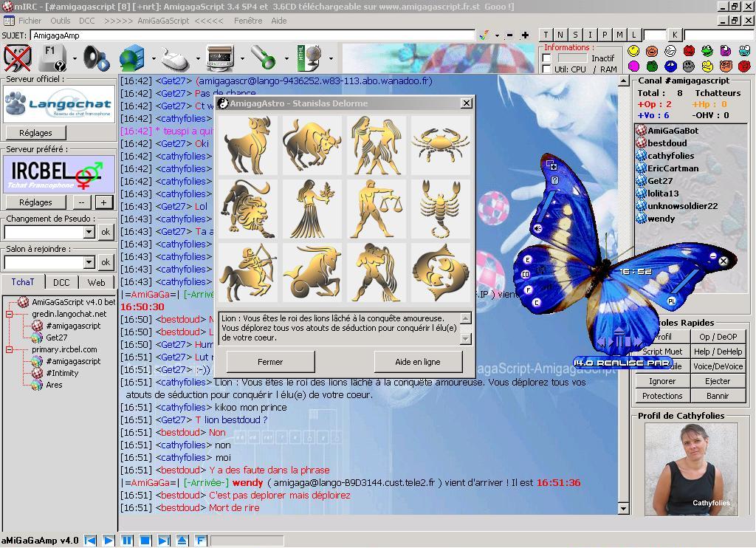Click the HTML globe toolbar icon
This screenshot has width=756, height=548.
coord(309,58)
